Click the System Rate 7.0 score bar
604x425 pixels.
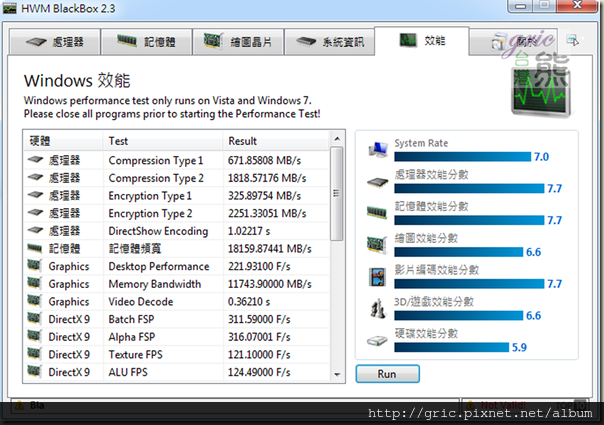462,157
